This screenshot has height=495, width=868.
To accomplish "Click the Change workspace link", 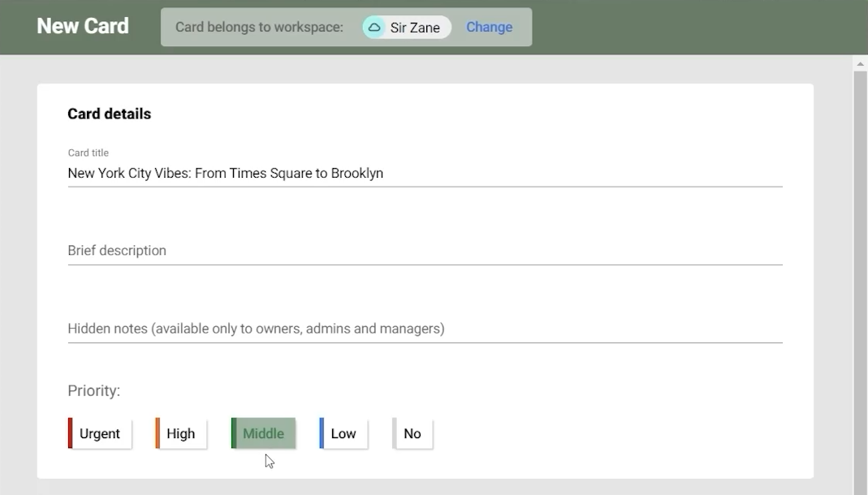I will click(489, 28).
